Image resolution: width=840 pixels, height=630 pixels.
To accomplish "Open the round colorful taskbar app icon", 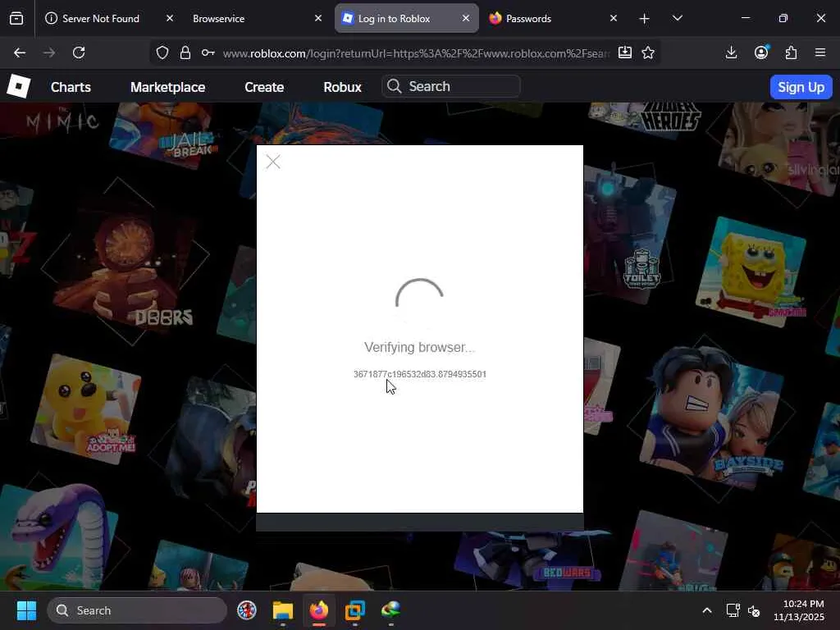I will (247, 610).
